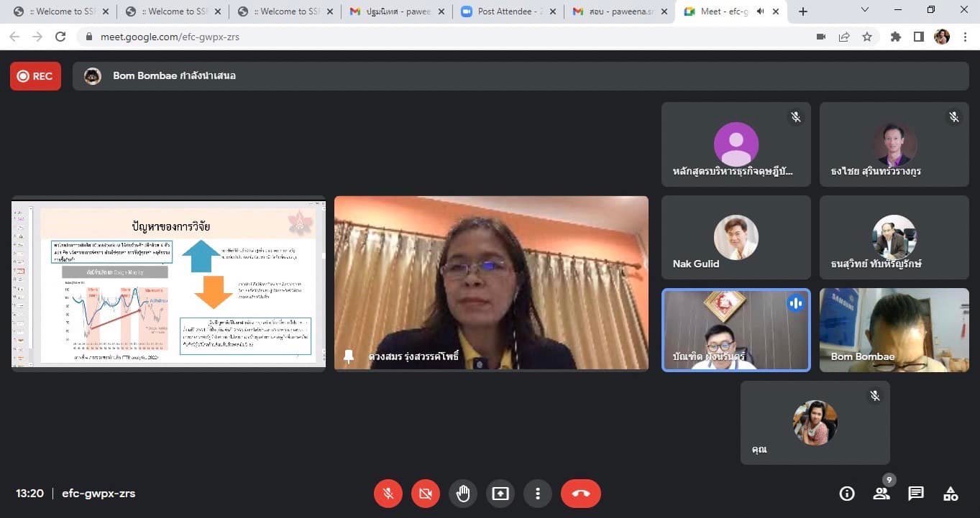The image size is (980, 518).
Task: Click the present now screen share icon
Action: [500, 494]
